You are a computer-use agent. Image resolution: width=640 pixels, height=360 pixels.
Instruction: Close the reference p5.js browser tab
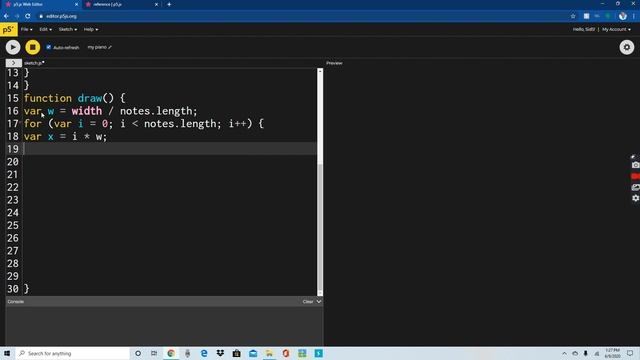click(x=156, y=4)
